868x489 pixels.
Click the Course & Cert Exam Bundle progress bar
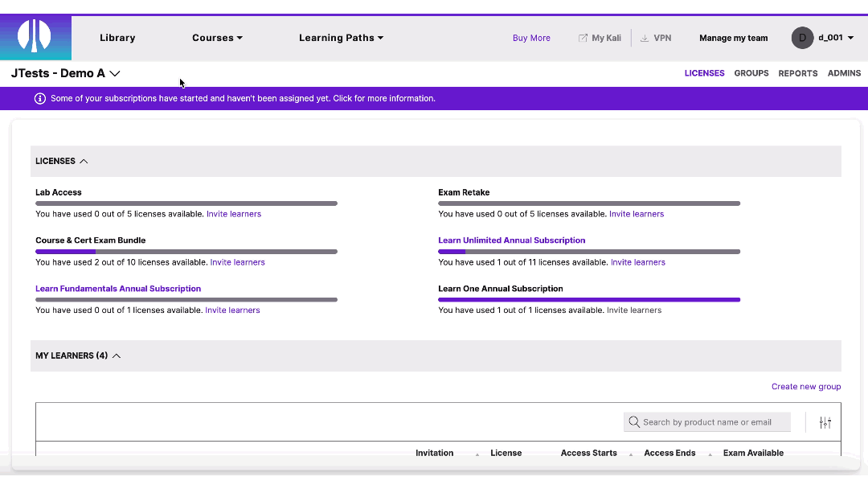(x=186, y=251)
